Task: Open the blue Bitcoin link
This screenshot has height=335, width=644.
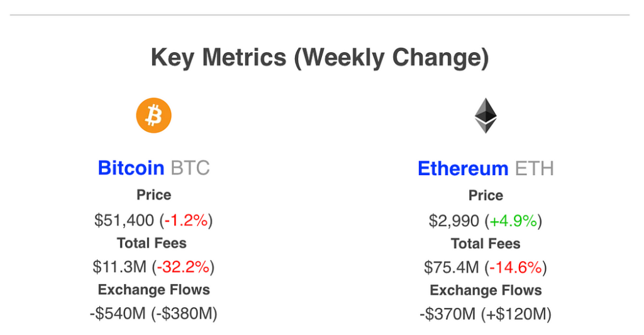Action: click(131, 168)
